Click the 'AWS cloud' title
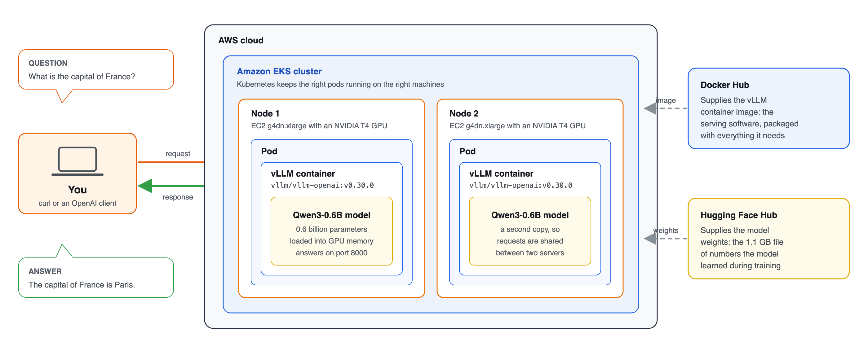 pyautogui.click(x=241, y=40)
